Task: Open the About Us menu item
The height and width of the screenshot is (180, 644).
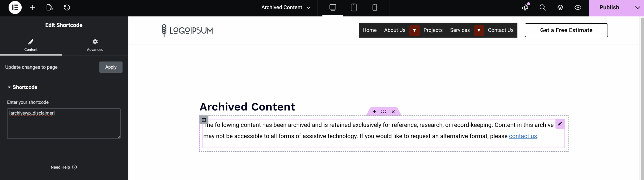Action: click(x=395, y=30)
